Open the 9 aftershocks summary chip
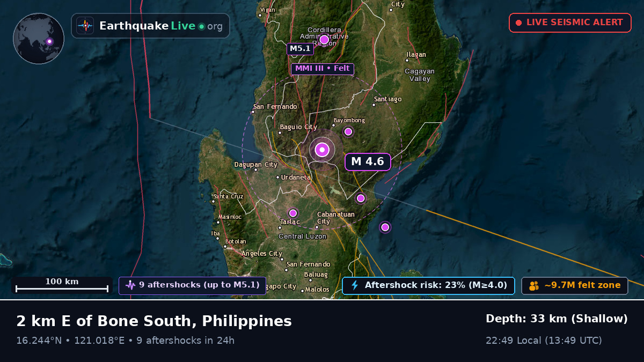Image resolution: width=644 pixels, height=362 pixels. point(192,285)
